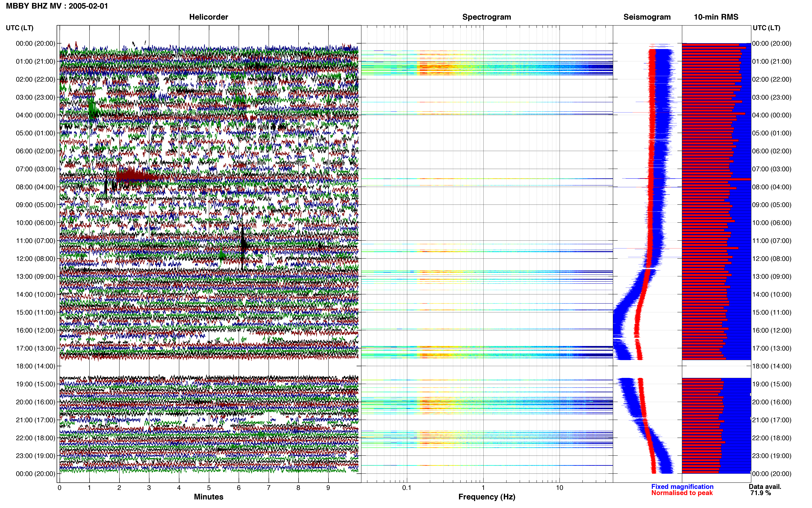Click the 'Helicorder' panel heading
This screenshot has height=508, width=812.
(x=209, y=17)
